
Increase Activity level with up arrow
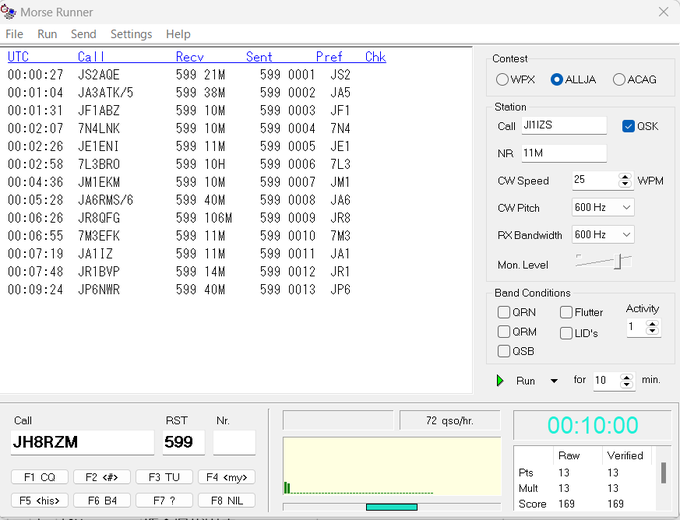click(x=652, y=324)
